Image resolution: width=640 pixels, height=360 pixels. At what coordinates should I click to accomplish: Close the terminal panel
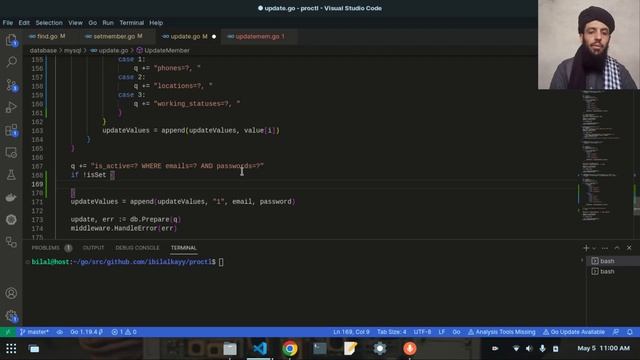[629, 248]
